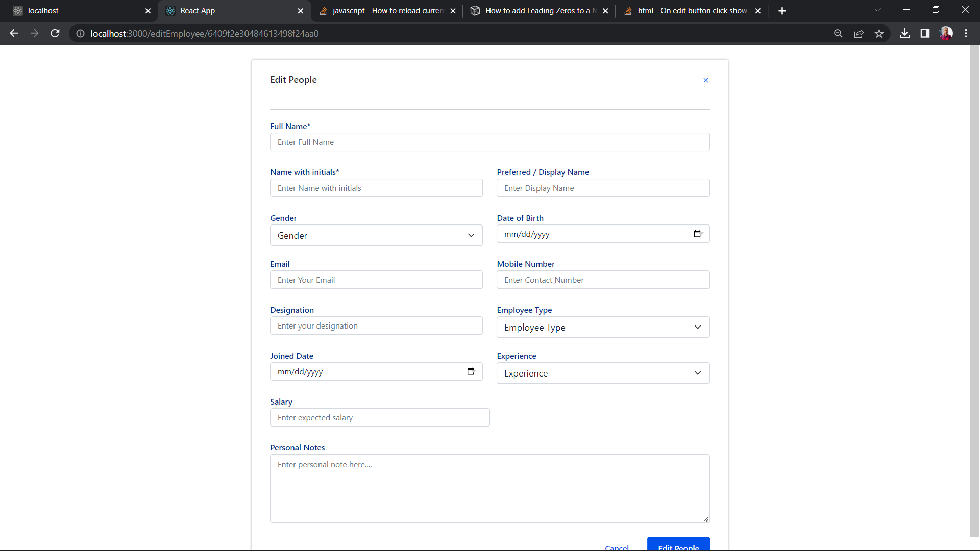
Task: Switch to html edit button tab
Action: pyautogui.click(x=692, y=11)
